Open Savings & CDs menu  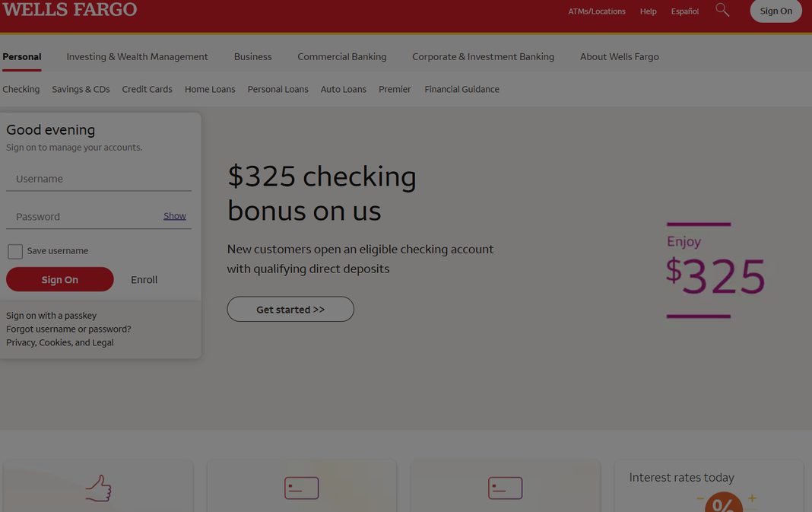coord(81,89)
